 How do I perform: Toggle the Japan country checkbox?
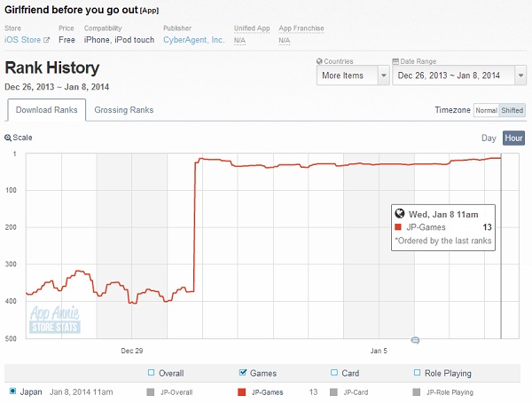click(x=12, y=391)
